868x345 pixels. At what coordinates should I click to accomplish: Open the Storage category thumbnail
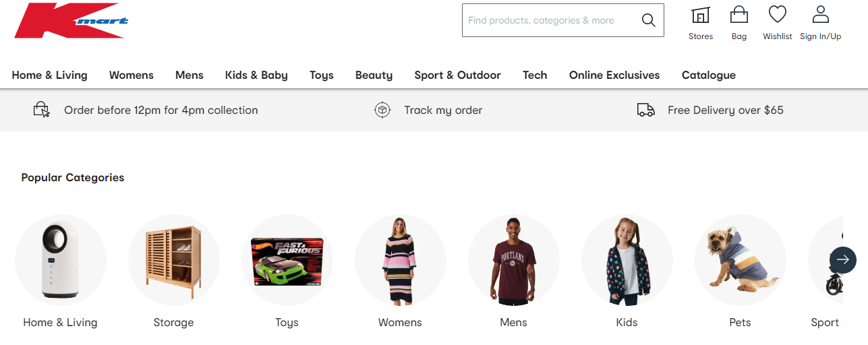(x=173, y=260)
